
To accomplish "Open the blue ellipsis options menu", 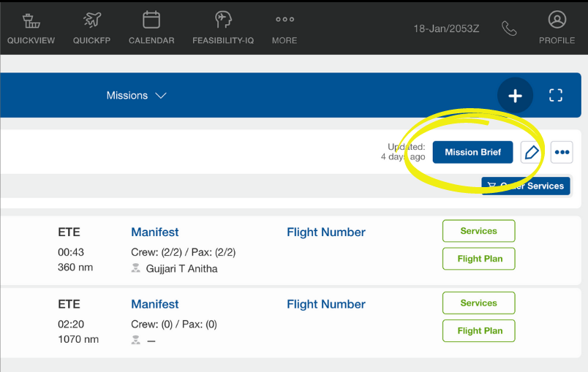I will (562, 152).
